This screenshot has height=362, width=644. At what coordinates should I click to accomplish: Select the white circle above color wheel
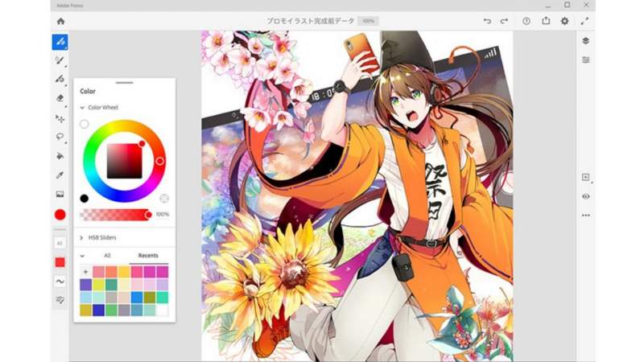pos(85,124)
